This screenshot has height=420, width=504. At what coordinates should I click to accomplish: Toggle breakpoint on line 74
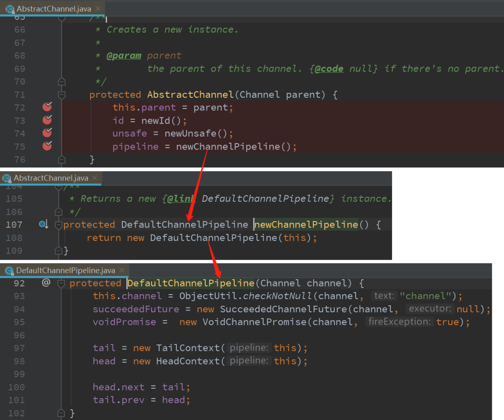[47, 132]
